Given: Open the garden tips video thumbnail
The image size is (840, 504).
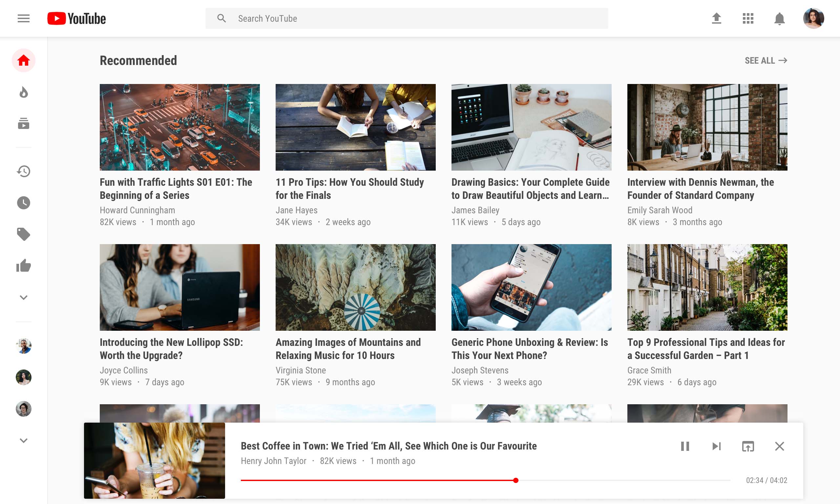Looking at the screenshot, I should coord(707,287).
